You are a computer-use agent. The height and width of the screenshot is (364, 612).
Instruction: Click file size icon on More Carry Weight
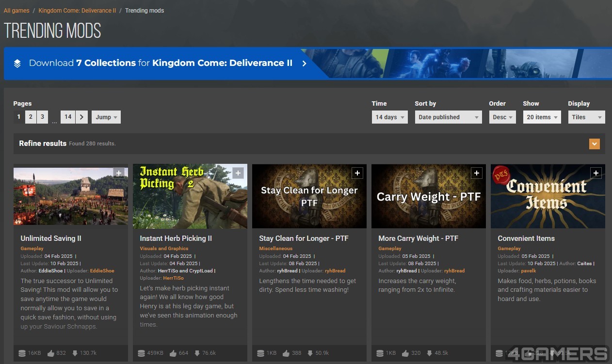(x=380, y=353)
